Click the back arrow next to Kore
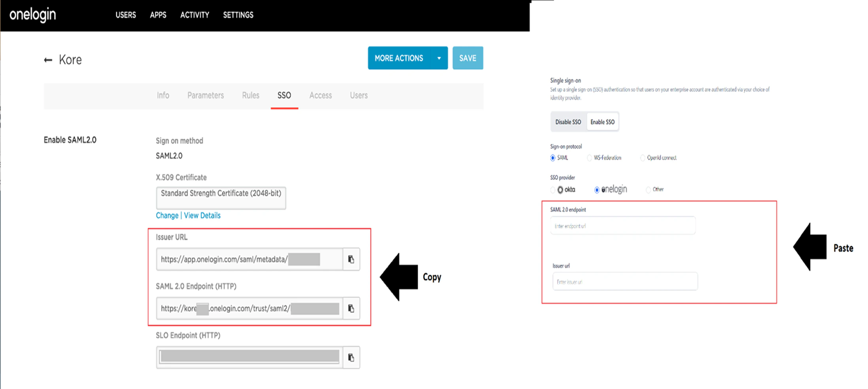The image size is (868, 389). point(48,59)
